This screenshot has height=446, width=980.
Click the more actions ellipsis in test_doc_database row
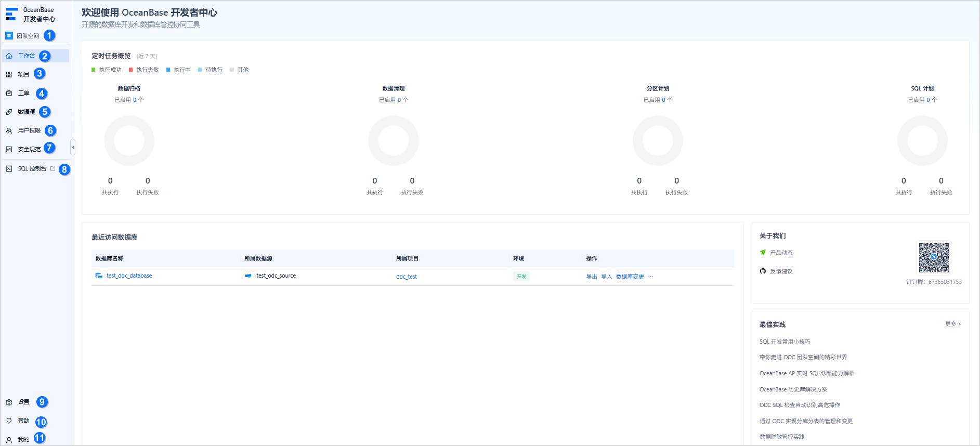(650, 277)
